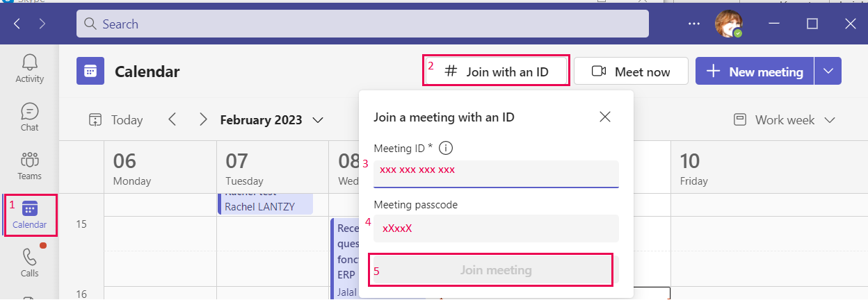Go to next week in calendar
The width and height of the screenshot is (868, 300).
pyautogui.click(x=203, y=119)
